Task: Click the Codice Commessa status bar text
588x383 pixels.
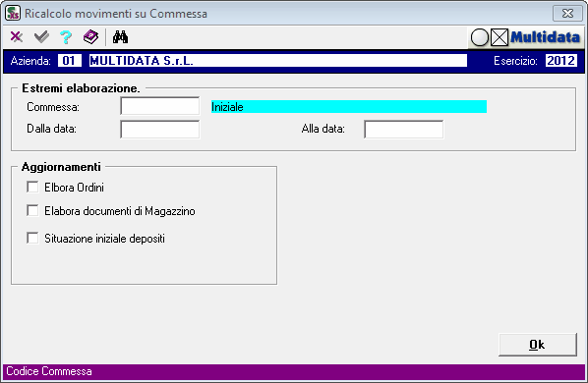Action: pyautogui.click(x=49, y=371)
